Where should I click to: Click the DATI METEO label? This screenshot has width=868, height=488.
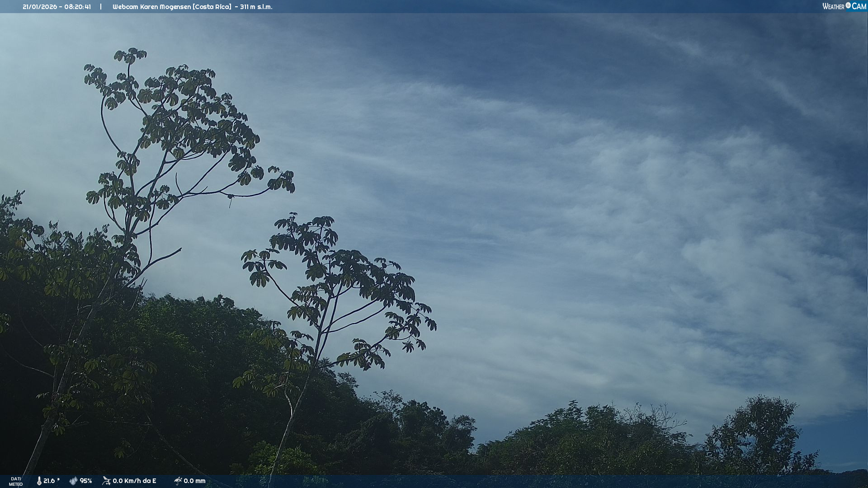coord(16,481)
